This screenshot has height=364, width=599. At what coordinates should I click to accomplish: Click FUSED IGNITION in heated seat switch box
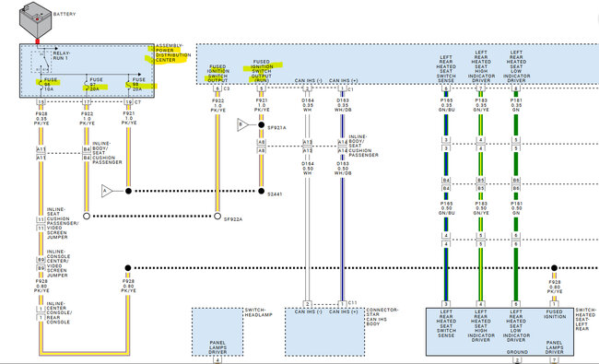coord(555,314)
